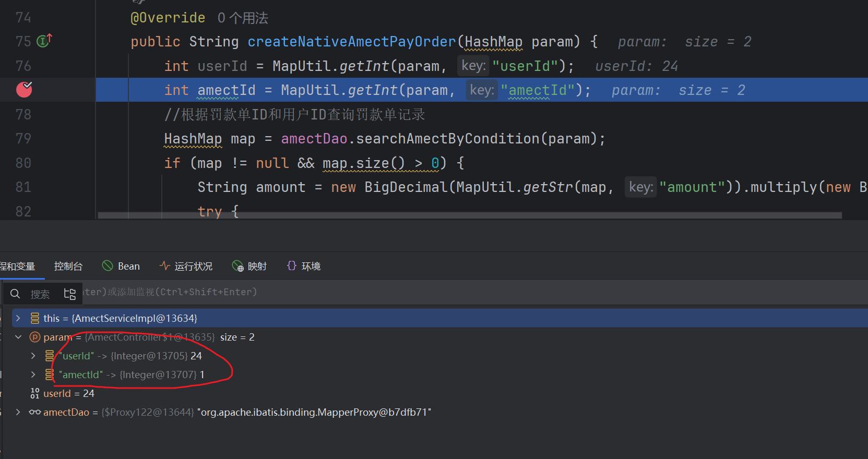Click line number 80 in the gutter
The image size is (868, 459).
pyautogui.click(x=23, y=163)
